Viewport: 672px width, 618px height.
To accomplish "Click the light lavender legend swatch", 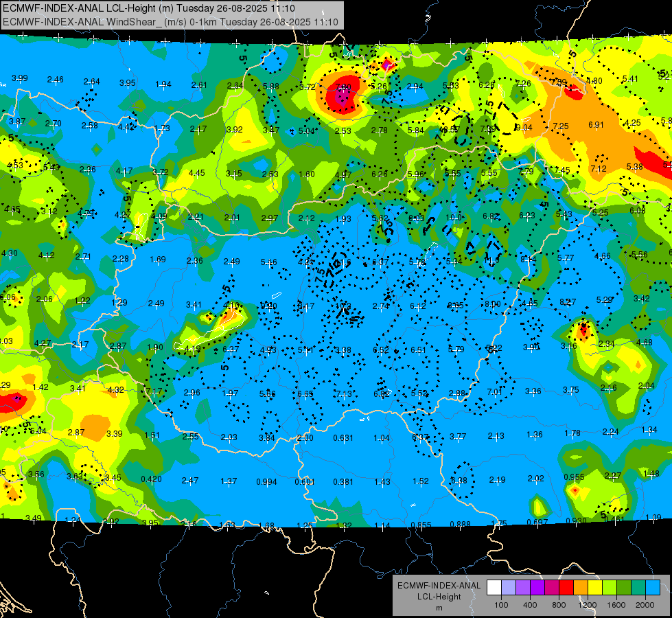I will point(509,588).
